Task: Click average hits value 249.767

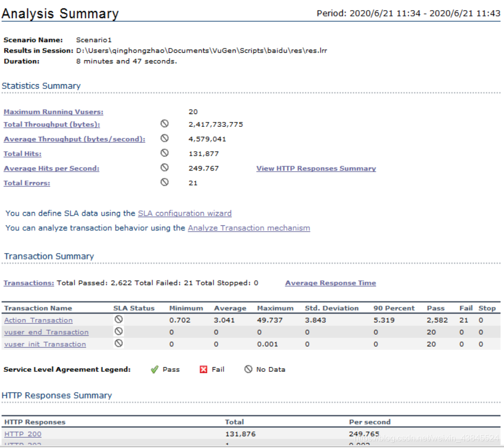Action: point(203,168)
